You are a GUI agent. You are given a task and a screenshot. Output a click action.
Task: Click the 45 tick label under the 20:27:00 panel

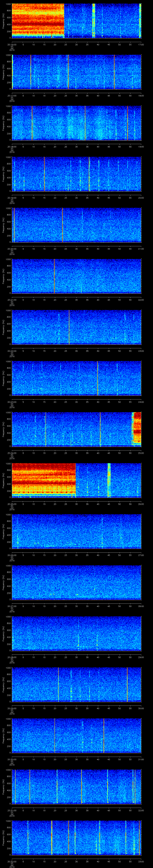coord(109,606)
